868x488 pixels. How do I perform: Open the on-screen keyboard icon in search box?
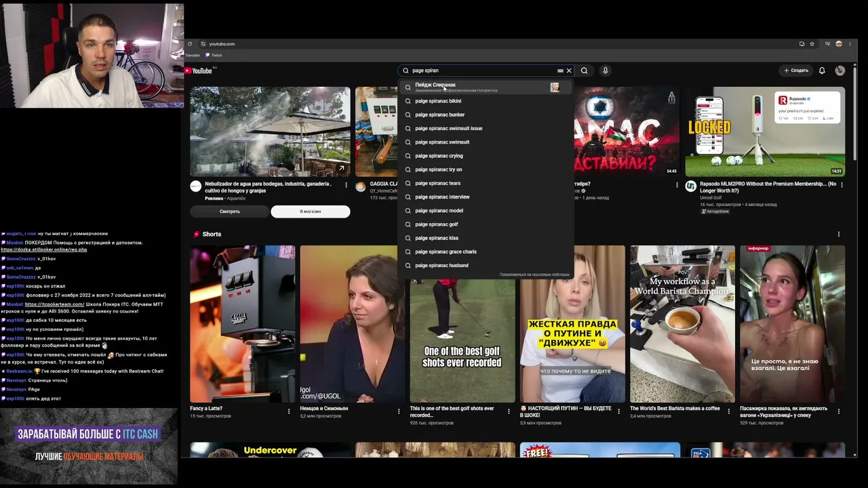coord(560,70)
